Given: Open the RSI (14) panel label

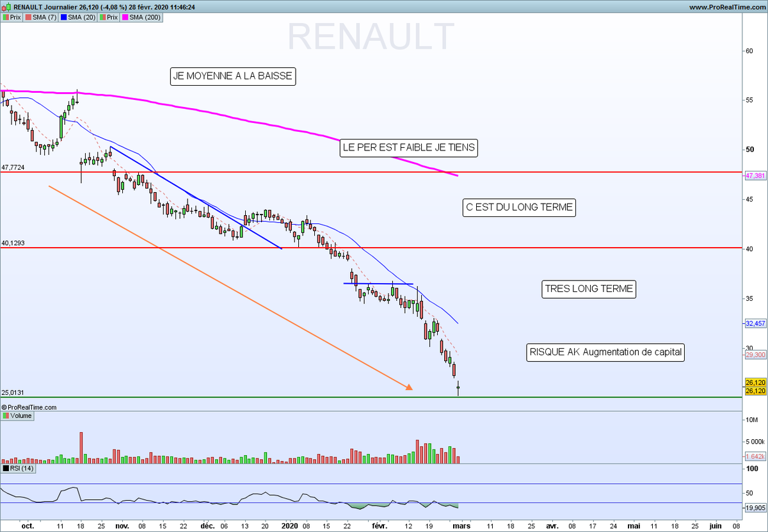Looking at the screenshot, I should tap(19, 469).
